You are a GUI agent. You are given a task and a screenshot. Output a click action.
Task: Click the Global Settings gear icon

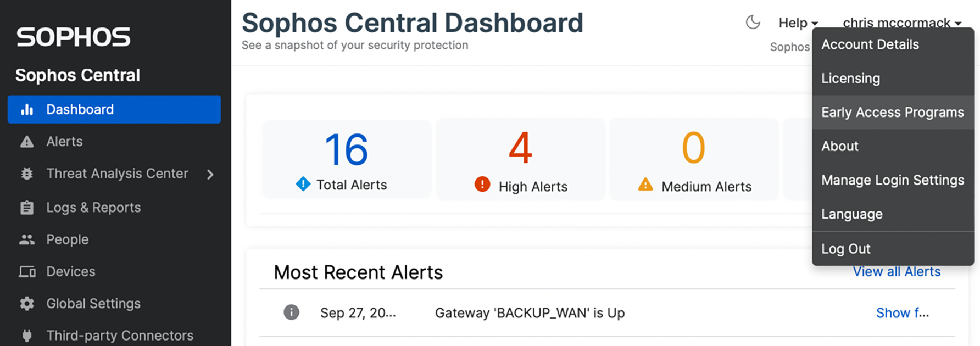pos(27,304)
